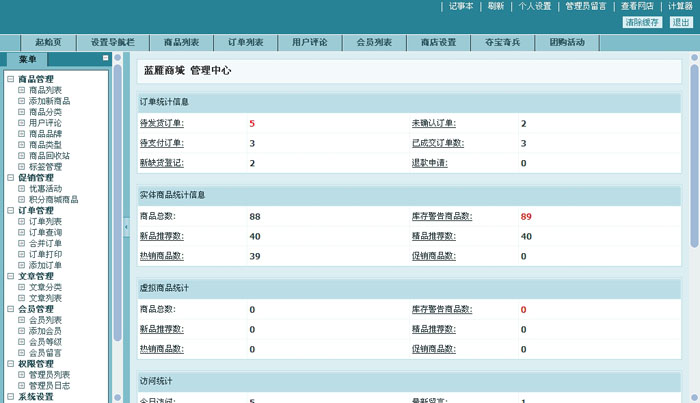Open the 商店设置 tab
Viewport: 700px width, 403px height.
coord(438,43)
